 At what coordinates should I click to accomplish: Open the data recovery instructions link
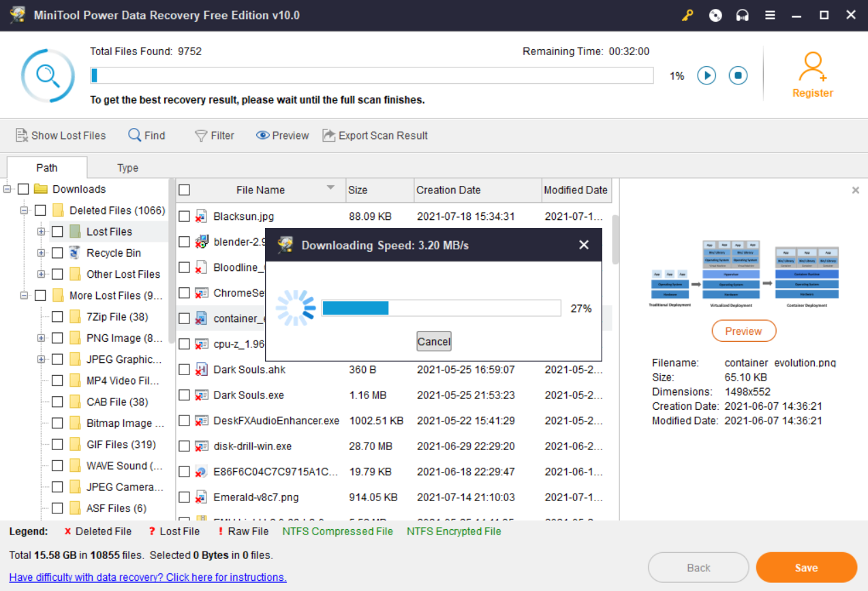pyautogui.click(x=148, y=577)
